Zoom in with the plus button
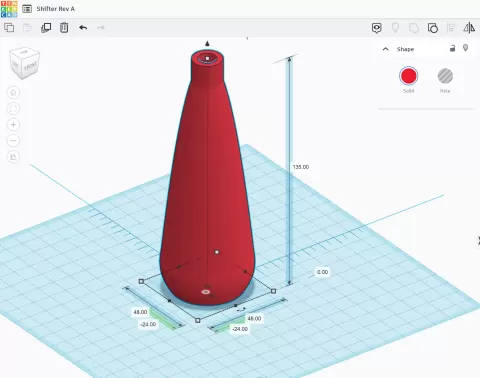The width and height of the screenshot is (480, 378). pyautogui.click(x=13, y=125)
